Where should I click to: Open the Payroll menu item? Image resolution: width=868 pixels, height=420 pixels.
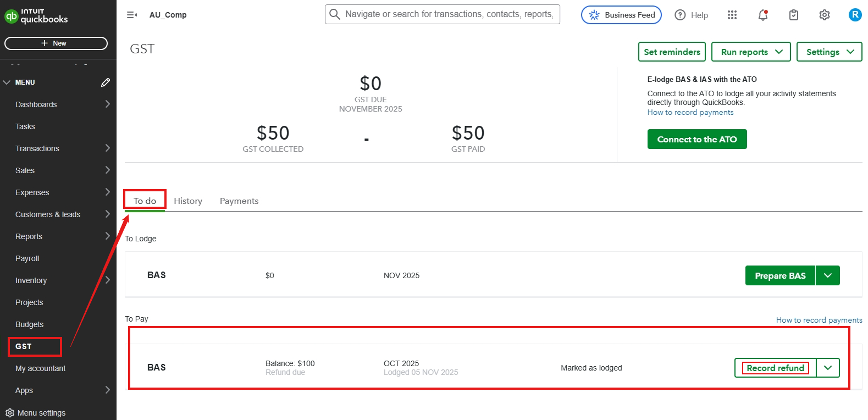(27, 258)
